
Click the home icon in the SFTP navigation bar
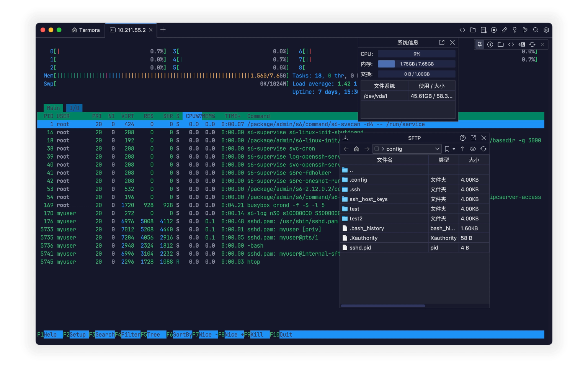coord(356,149)
